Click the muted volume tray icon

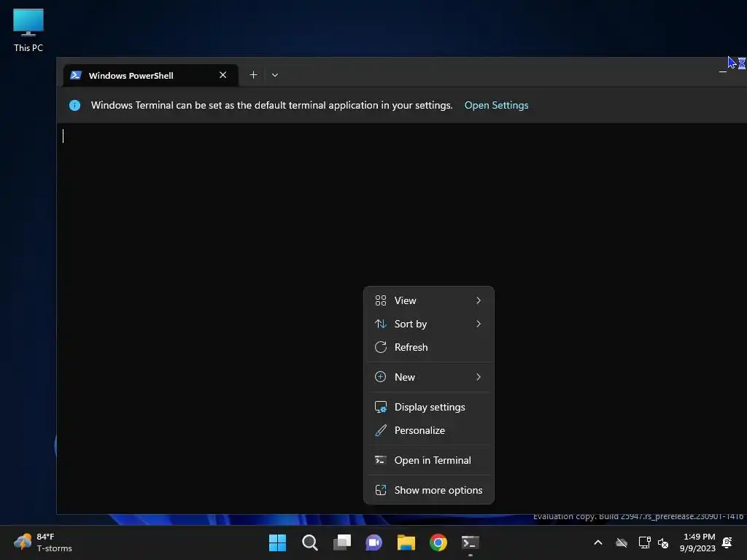pos(662,542)
